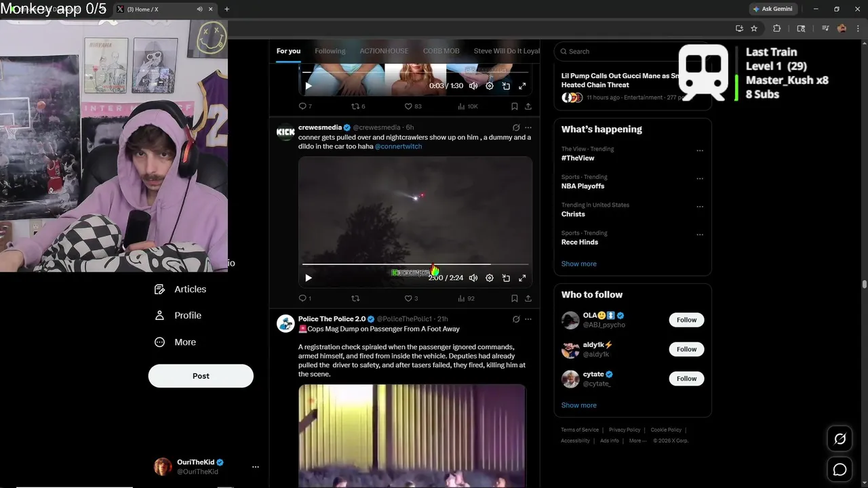
Task: Follow cytate account
Action: point(686,378)
